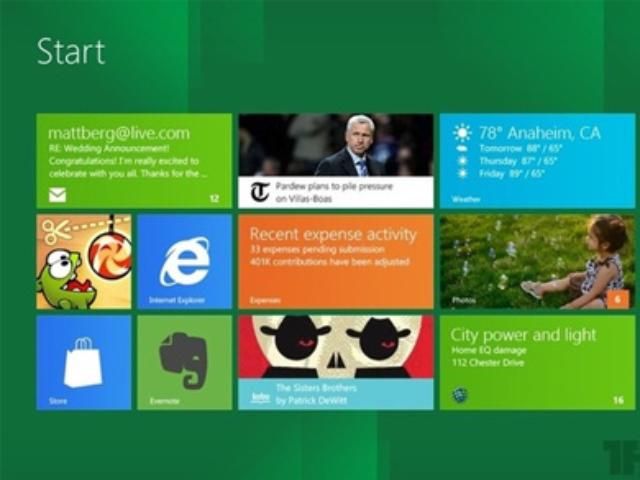Click '112 Chester Drive' address text
Screen dimensions: 640x480
point(488,363)
